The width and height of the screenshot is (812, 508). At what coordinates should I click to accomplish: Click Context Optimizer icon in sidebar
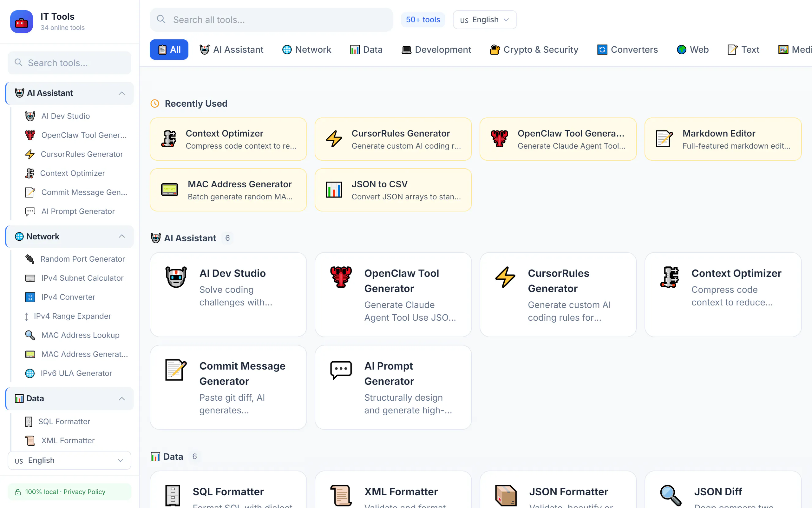point(29,173)
